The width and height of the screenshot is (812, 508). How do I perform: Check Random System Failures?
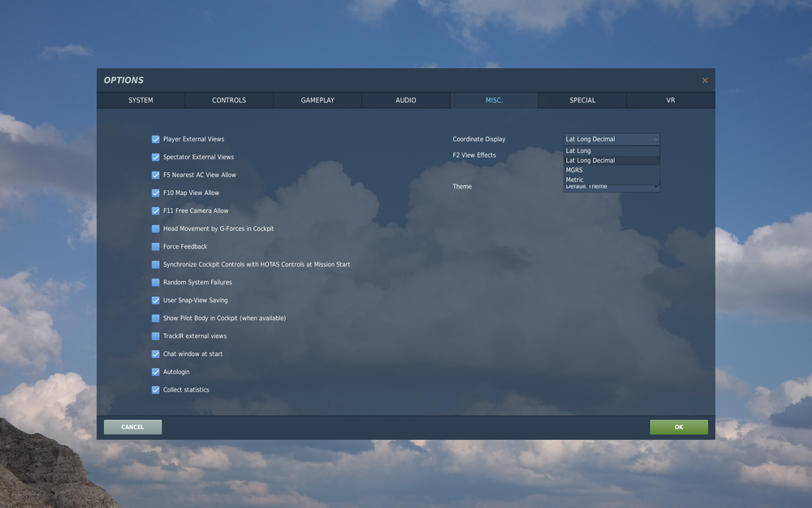tap(155, 282)
